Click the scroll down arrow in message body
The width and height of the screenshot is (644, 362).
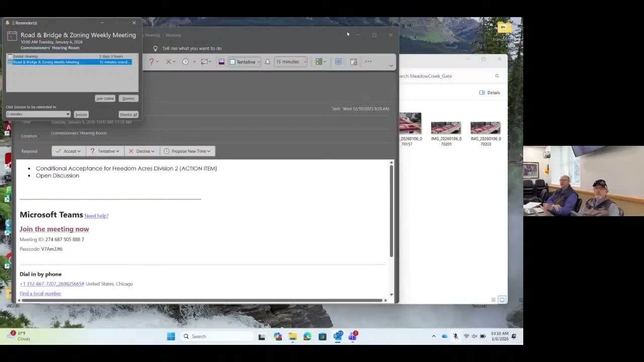pyautogui.click(x=391, y=295)
